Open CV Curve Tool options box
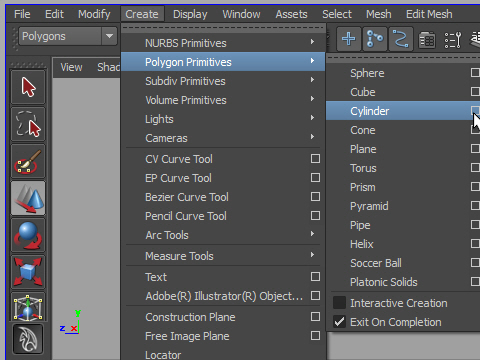The height and width of the screenshot is (360, 480). 315,159
